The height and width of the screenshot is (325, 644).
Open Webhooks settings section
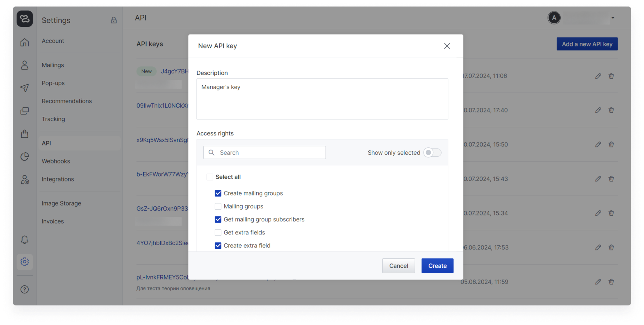click(56, 161)
